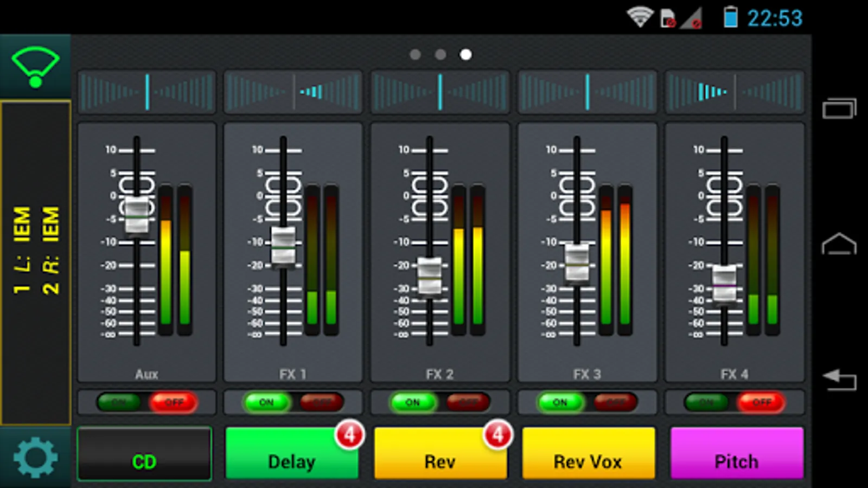
Task: Click the FX 3 fader knob
Action: (577, 263)
